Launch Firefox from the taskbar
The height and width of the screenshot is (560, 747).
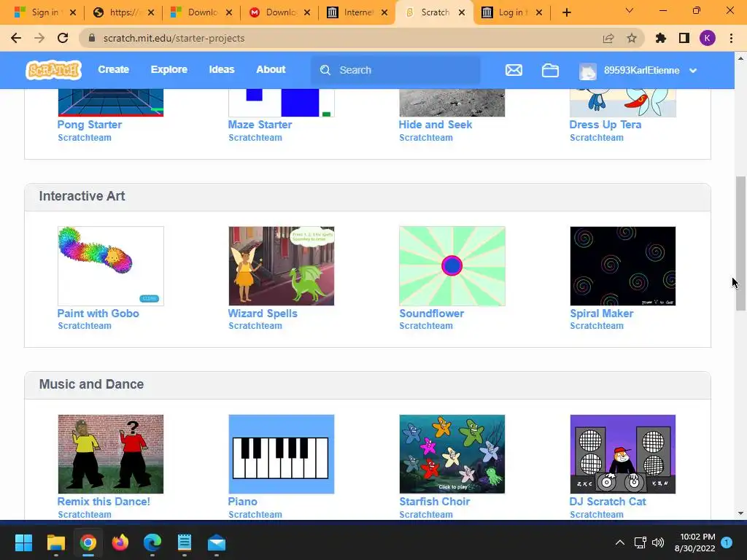tap(120, 542)
